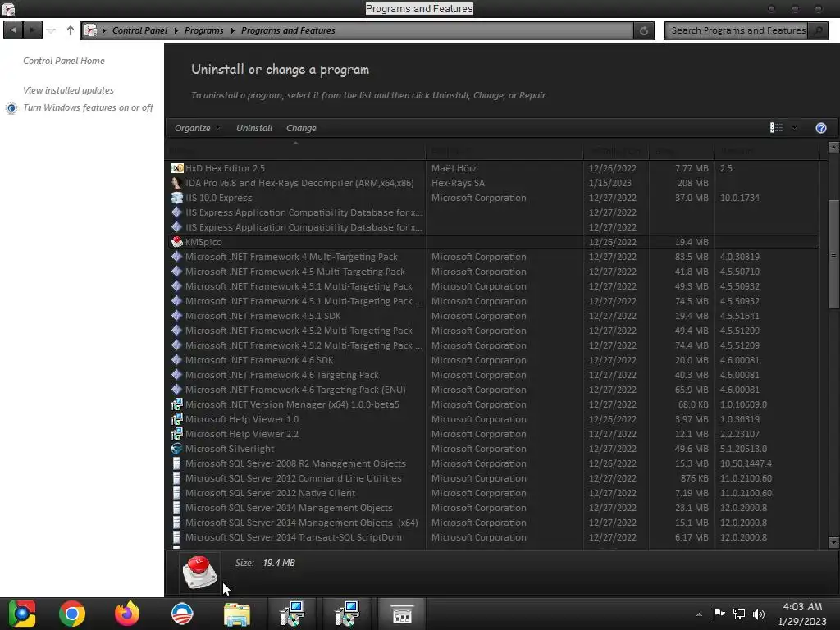Screen dimensions: 840x630
Task: Click the Microsoft Silverlight icon
Action: click(x=177, y=449)
